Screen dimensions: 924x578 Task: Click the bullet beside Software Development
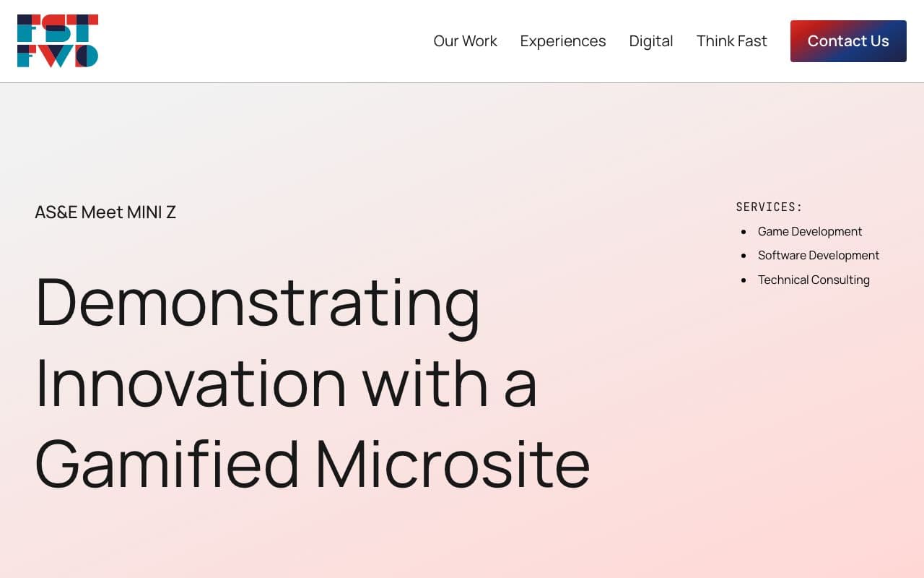click(x=744, y=256)
